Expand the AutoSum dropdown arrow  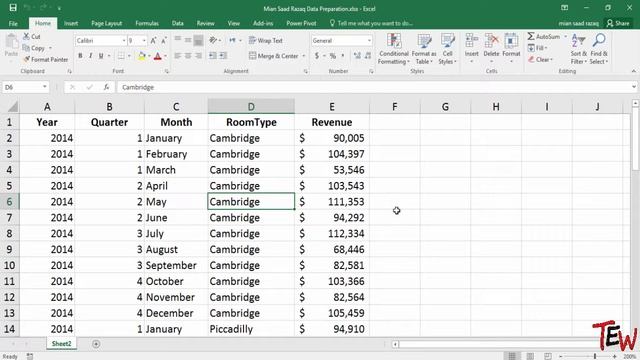coord(566,36)
